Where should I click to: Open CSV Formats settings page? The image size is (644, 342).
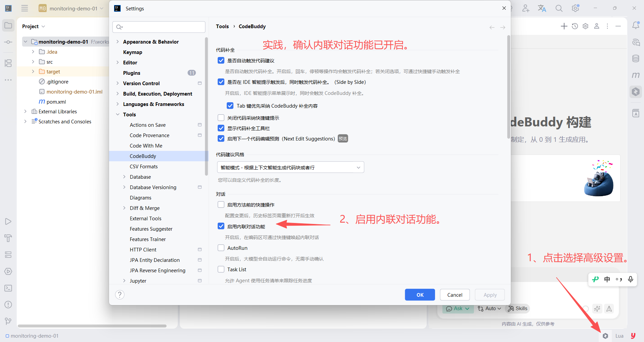click(x=144, y=166)
